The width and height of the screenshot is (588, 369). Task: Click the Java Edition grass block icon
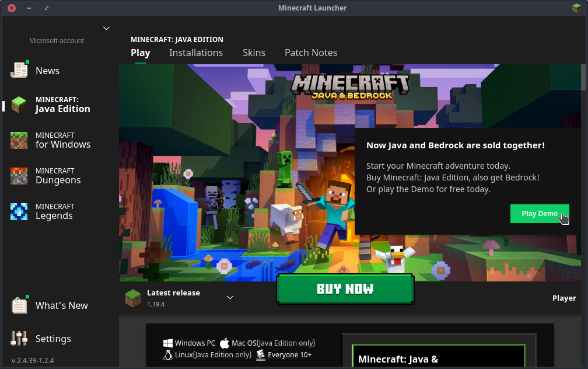click(19, 105)
